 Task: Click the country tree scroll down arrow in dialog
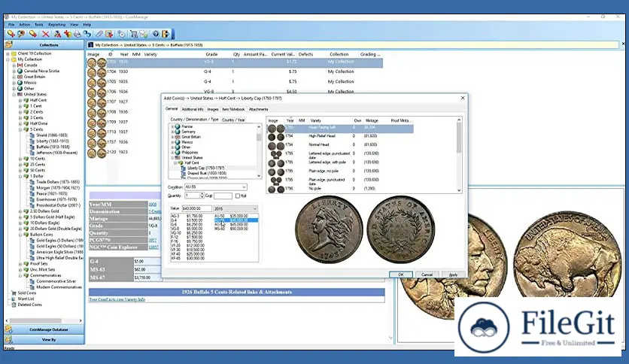pos(259,175)
